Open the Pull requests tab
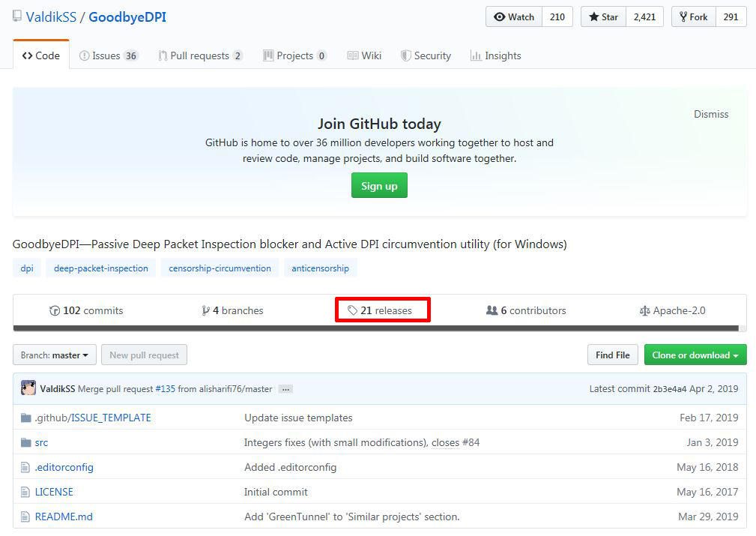 pos(200,55)
